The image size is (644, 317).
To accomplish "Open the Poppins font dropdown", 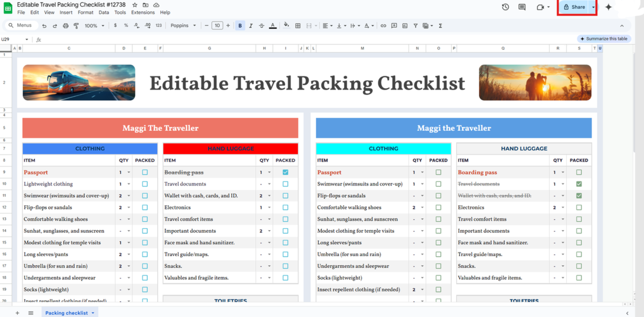I will coord(183,26).
